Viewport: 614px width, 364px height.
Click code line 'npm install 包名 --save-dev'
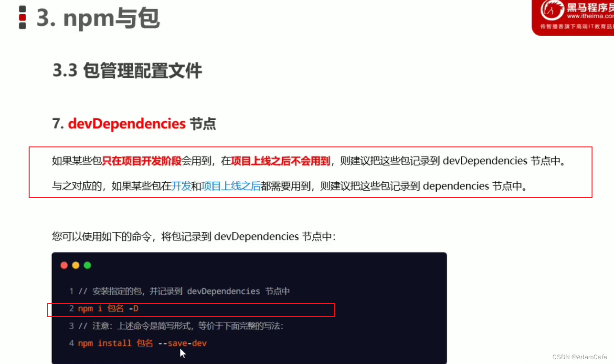(x=142, y=343)
